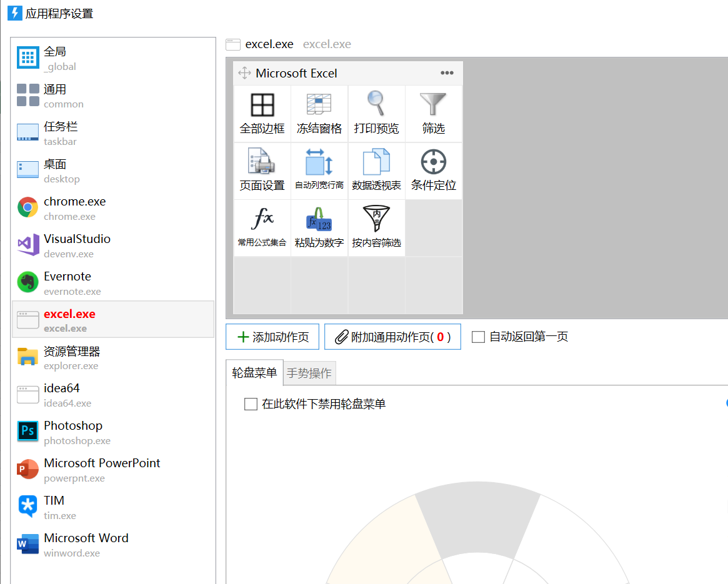Screen dimensions: 728x584
Task: Select the 桌面 desktop entry
Action: [113, 171]
